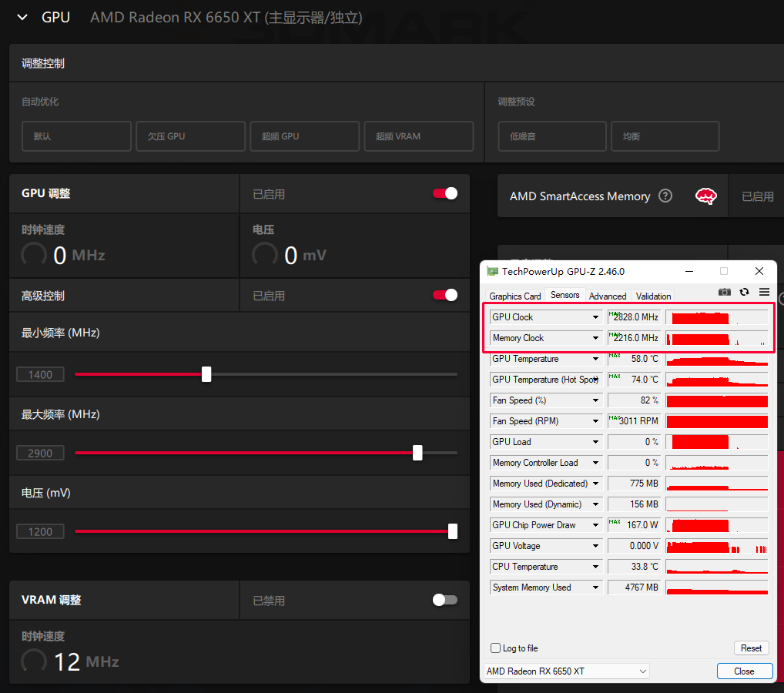The height and width of the screenshot is (693, 784).
Task: Disable the GPU 调整 toggle
Action: click(x=445, y=193)
